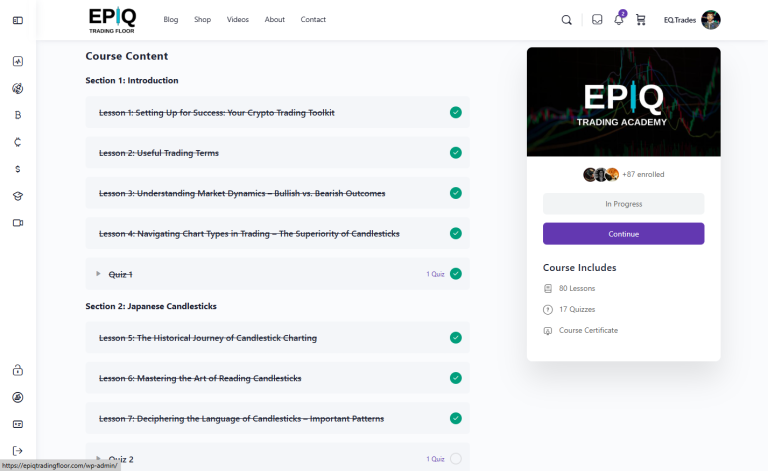This screenshot has width=768, height=471.
Task: Toggle completion check for Lesson 1
Action: coord(456,113)
